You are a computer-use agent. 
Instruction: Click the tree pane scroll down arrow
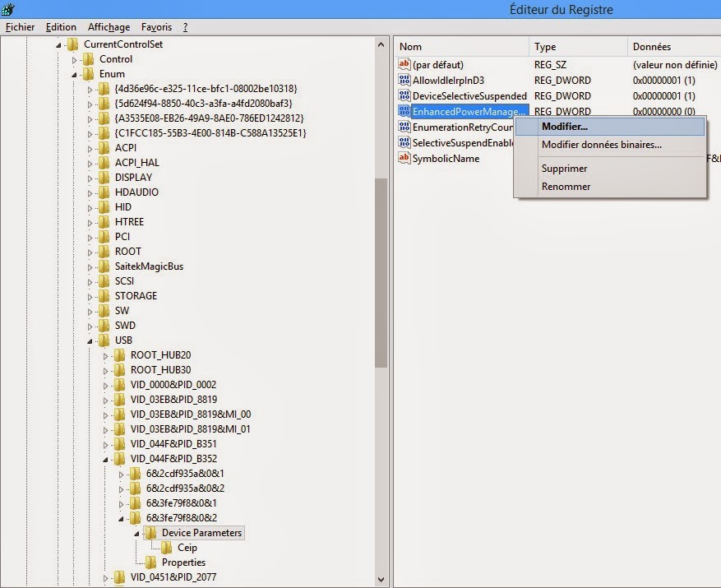(381, 580)
